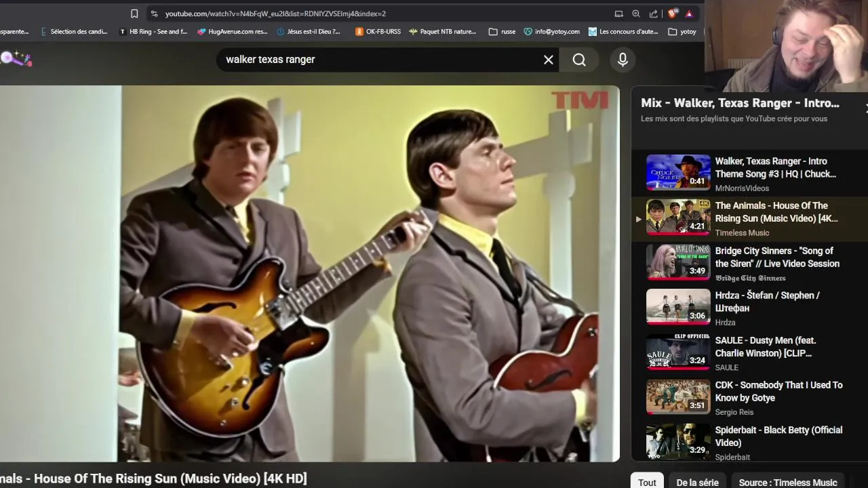The height and width of the screenshot is (488, 868).
Task: Click the sparkle magnifier icon at top left
Action: (x=16, y=59)
